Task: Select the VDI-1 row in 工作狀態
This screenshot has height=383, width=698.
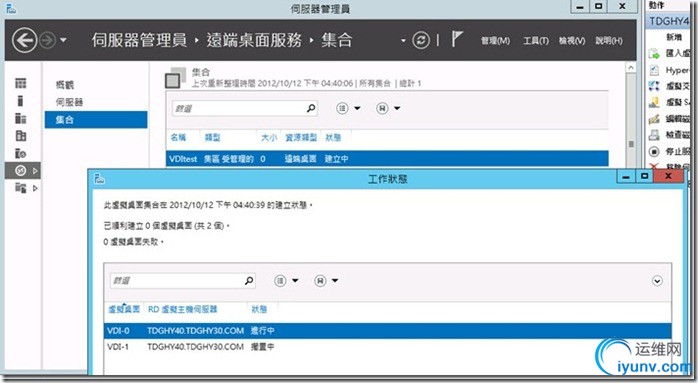Action: (x=387, y=346)
